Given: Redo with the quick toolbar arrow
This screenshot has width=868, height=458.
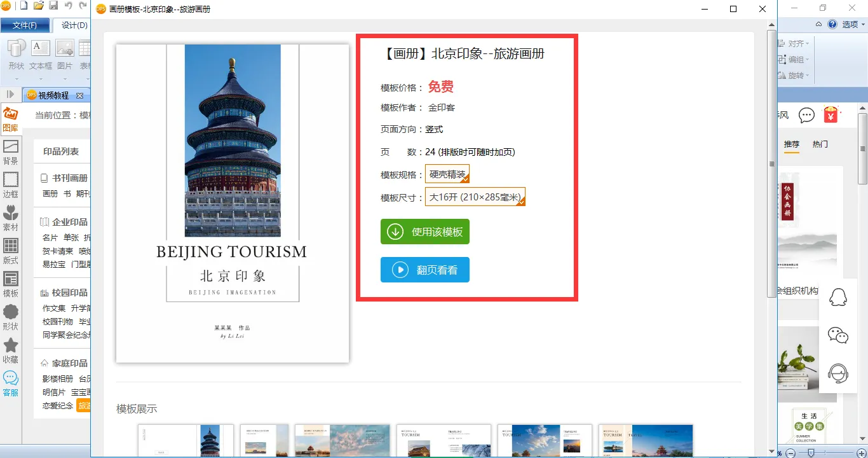Looking at the screenshot, I should click(83, 6).
